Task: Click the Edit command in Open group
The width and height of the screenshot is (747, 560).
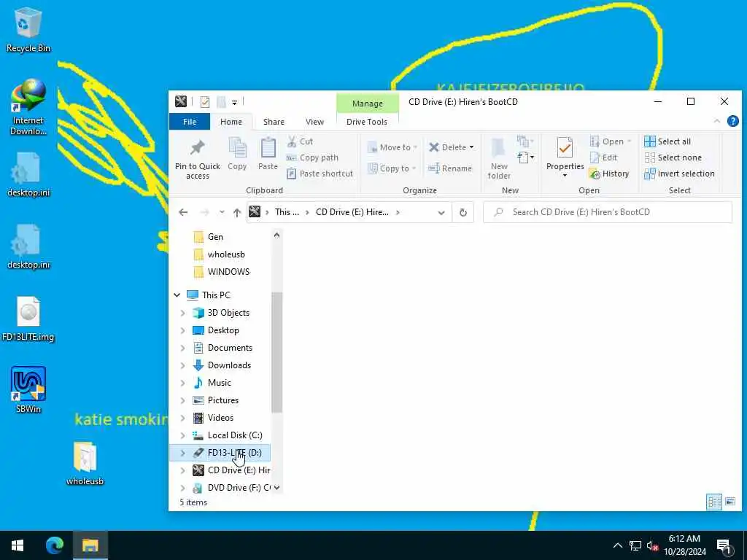Action: [x=603, y=157]
